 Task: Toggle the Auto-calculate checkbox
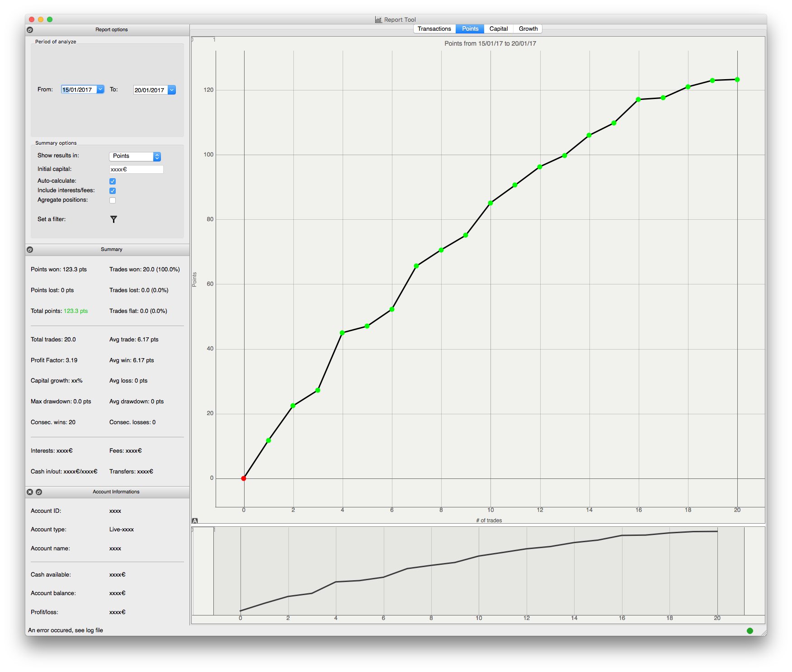click(x=113, y=181)
